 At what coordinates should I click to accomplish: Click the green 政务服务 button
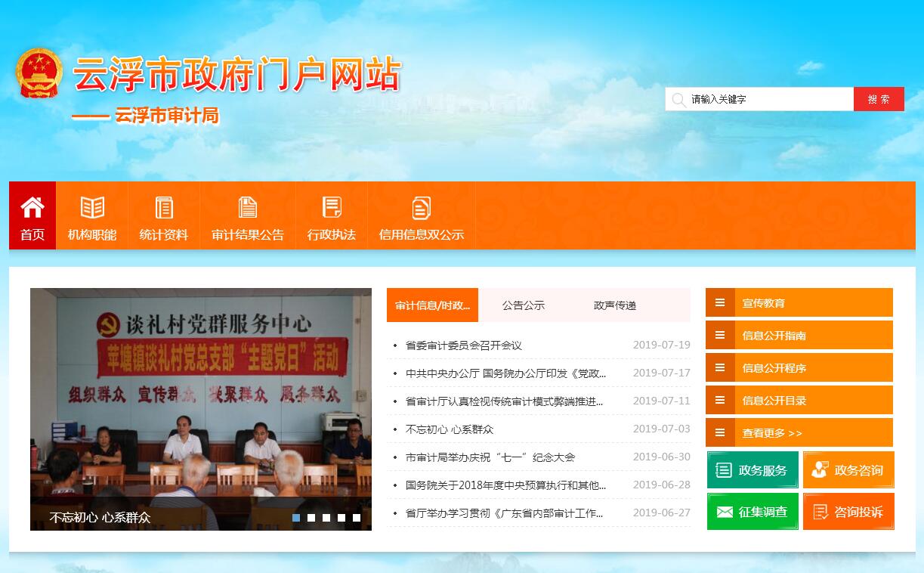point(752,470)
